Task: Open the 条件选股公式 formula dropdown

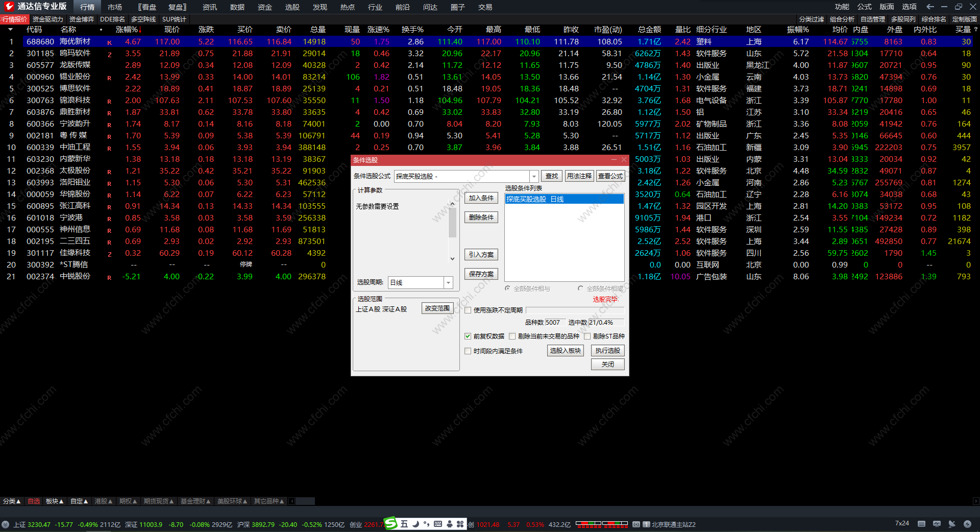Action: click(x=534, y=176)
